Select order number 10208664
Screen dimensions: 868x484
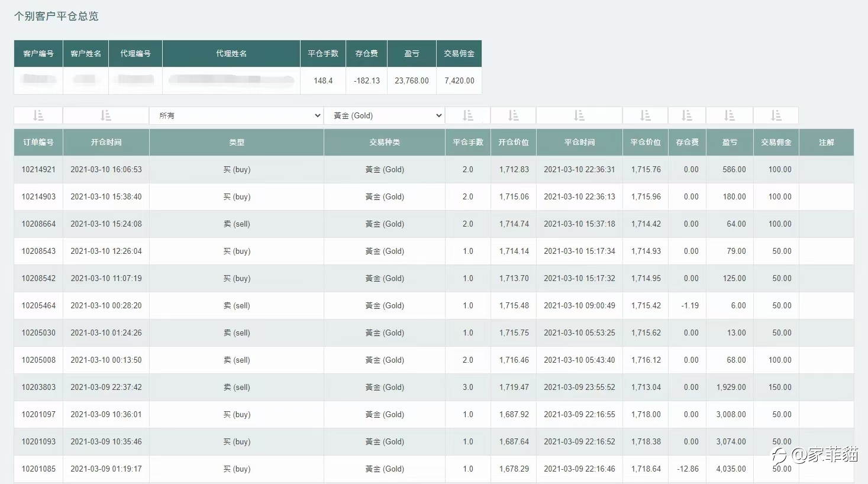click(x=38, y=224)
